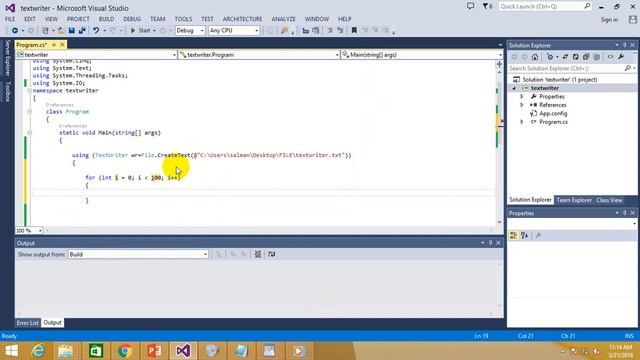
Task: Click the Navigate Backward toolbar icon
Action: (15, 31)
